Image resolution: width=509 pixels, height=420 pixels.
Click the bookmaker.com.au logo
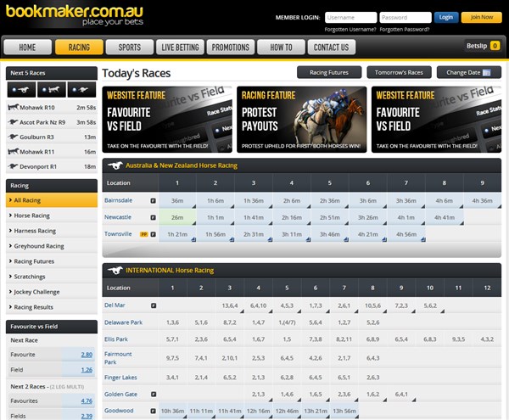75,14
